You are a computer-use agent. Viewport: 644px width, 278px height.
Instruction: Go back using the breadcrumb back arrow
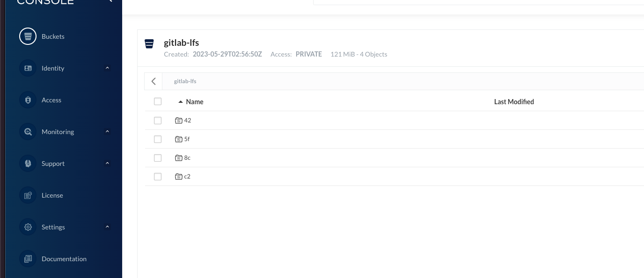154,81
